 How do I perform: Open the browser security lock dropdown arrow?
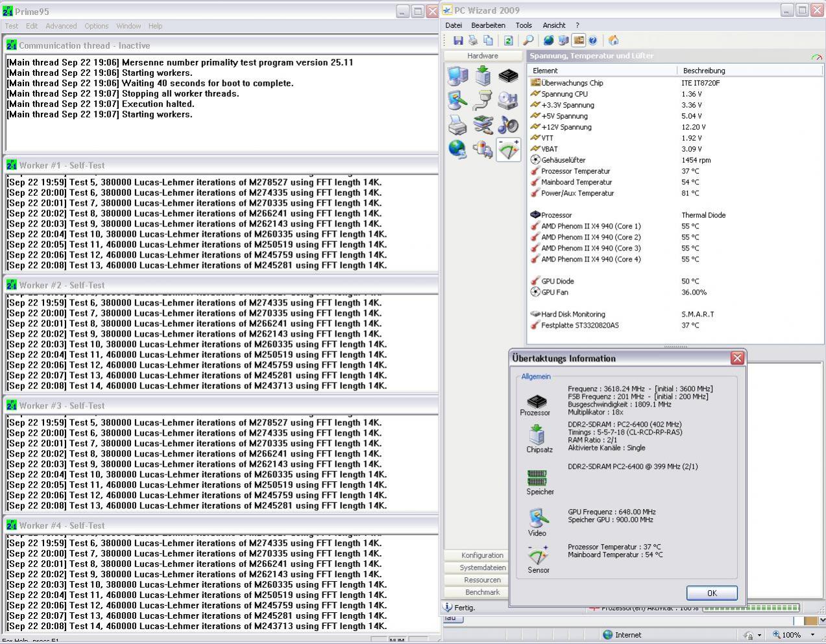(x=759, y=636)
